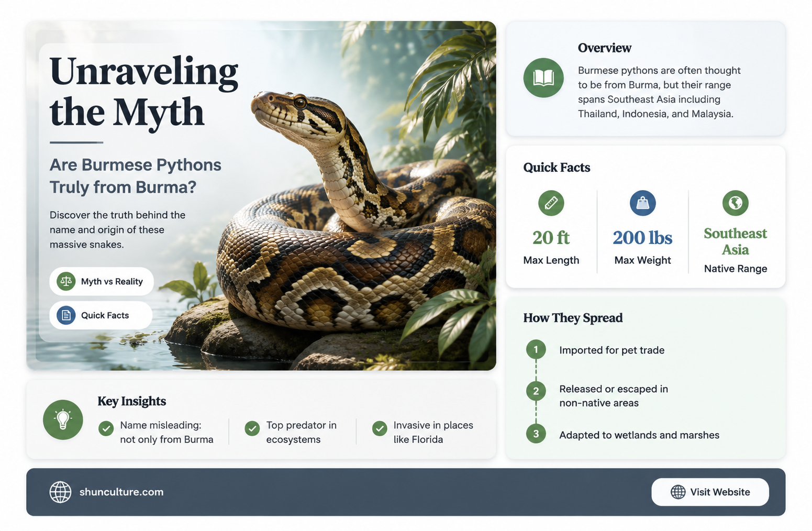Click the Southeast Asia value

tap(736, 241)
